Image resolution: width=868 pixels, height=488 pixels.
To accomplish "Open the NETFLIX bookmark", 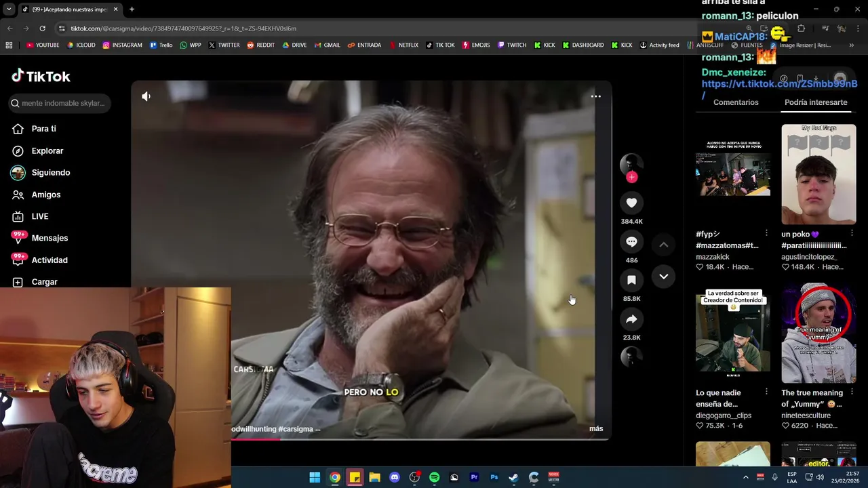I will click(x=403, y=45).
